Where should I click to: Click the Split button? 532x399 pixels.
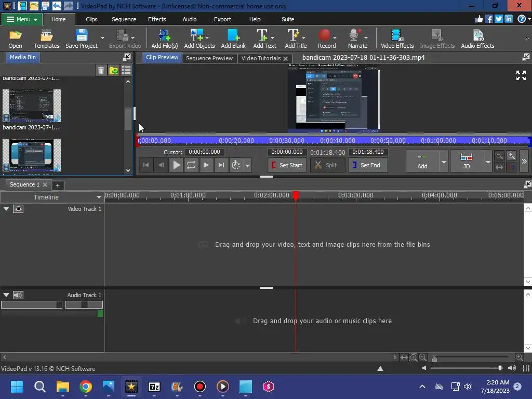(327, 165)
